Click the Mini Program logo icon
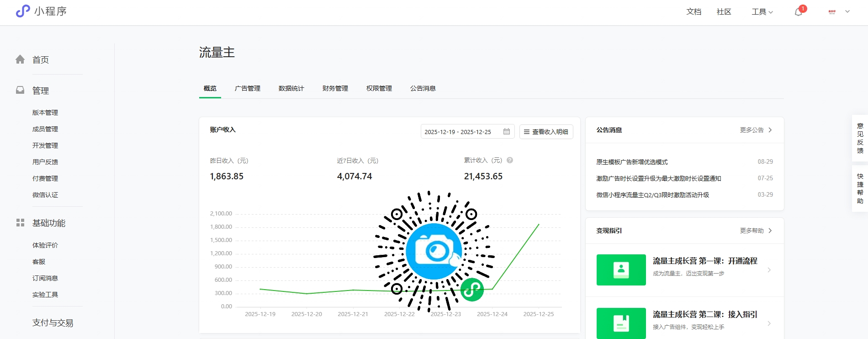Screen dimensions: 868x339 [x=23, y=11]
